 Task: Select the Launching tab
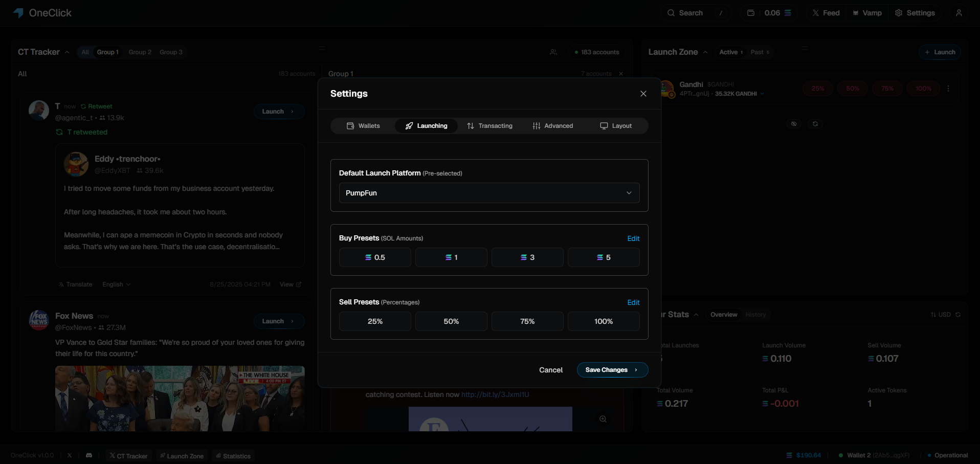(427, 126)
